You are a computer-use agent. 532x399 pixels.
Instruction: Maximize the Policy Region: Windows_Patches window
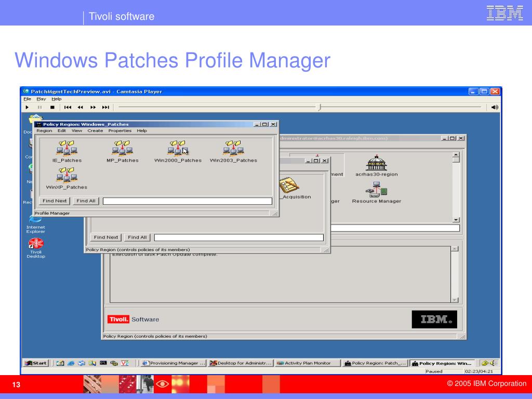tap(265, 125)
